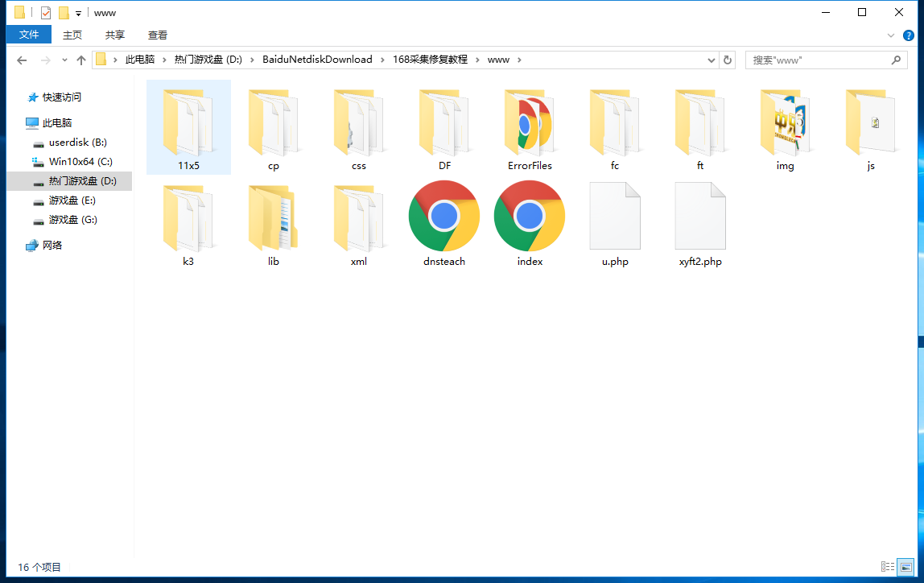Open recent locations dropdown arrow
924x583 pixels.
coord(64,60)
